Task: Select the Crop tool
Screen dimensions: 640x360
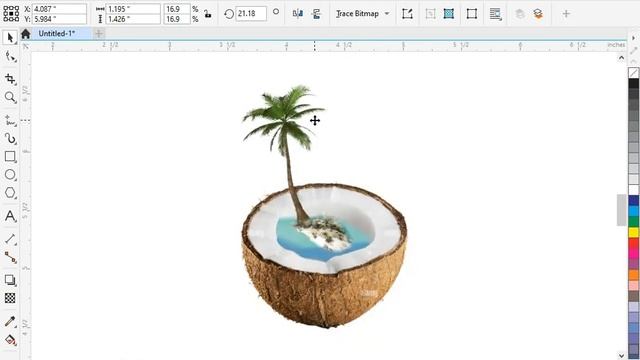Action: 10,79
